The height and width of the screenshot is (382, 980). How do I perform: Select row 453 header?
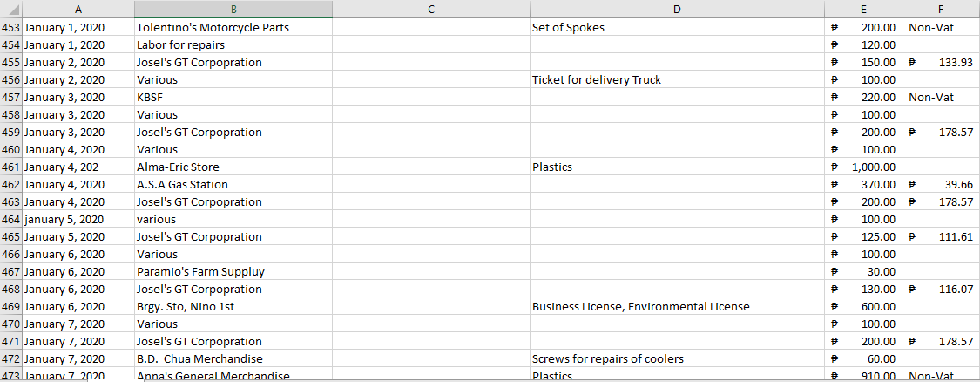(x=11, y=28)
